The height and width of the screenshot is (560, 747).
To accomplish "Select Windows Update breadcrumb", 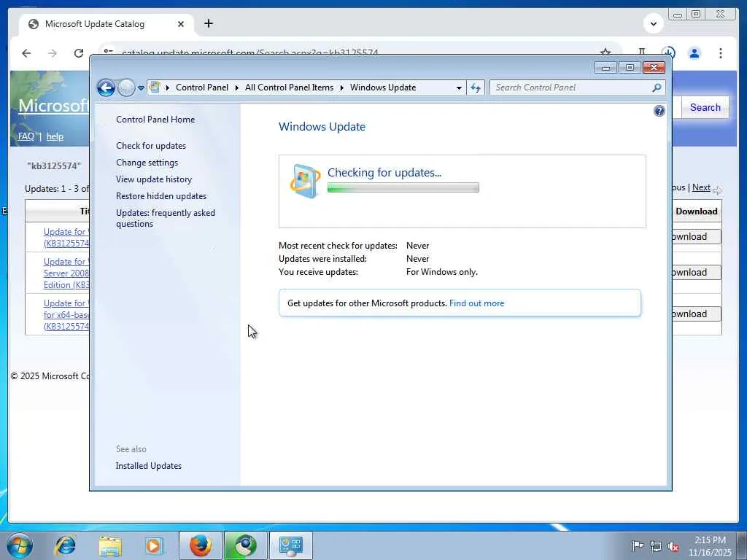I will (x=383, y=87).
